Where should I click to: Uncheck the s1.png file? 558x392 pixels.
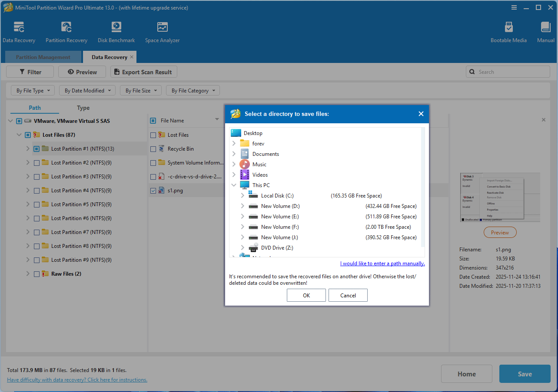(153, 190)
